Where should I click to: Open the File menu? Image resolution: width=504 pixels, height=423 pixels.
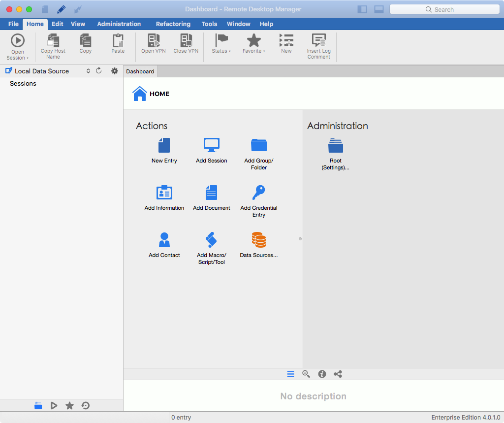13,24
